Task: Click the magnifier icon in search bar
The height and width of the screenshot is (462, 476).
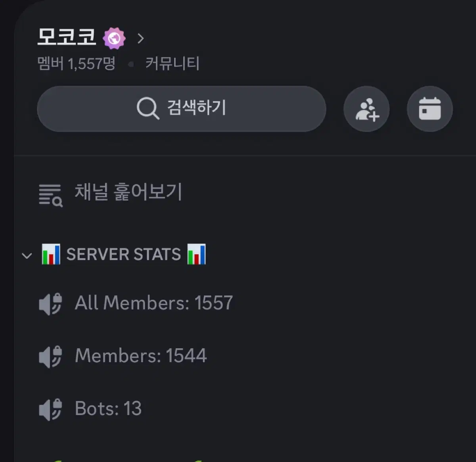Action: (x=148, y=108)
